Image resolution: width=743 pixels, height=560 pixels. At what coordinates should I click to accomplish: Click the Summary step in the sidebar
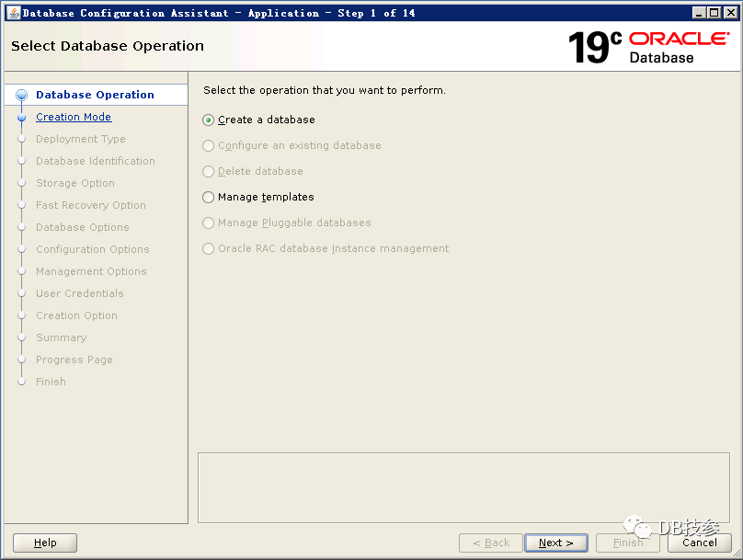(x=61, y=338)
